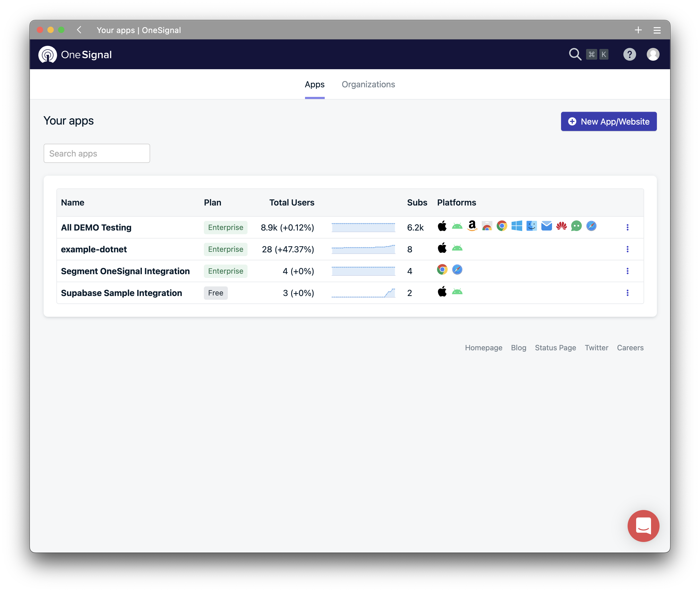Viewport: 700px width, 592px height.
Task: Open the user profile avatar
Action: 653,54
